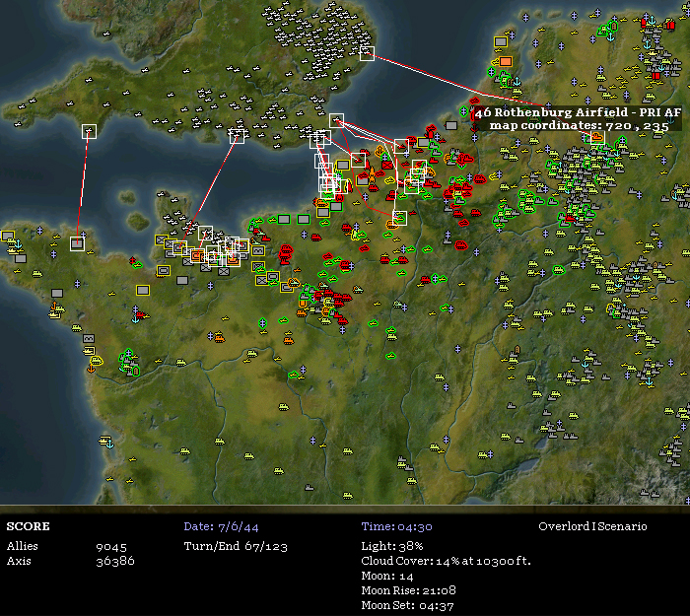Image resolution: width=690 pixels, height=616 pixels.
Task: Select yellow-bordered gray rectangle above the orange Netherlands marker
Action: tap(501, 42)
